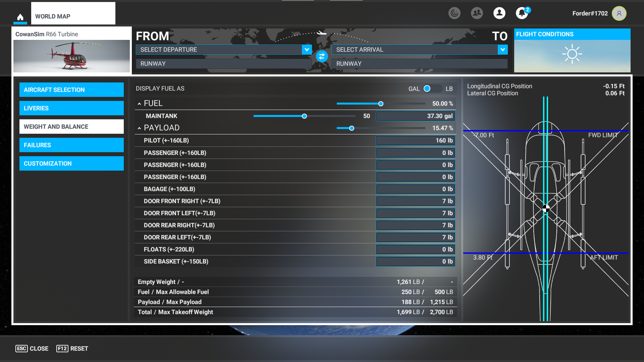Open the Select Departure dropdown

pos(224,50)
